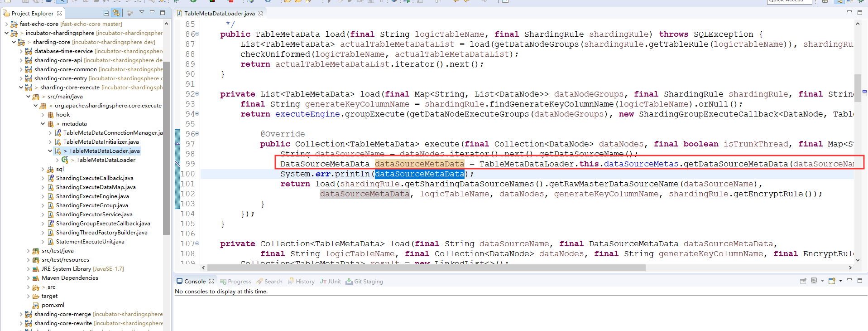Open the History tab
Screen dimensions: 868x331
coord(301,281)
